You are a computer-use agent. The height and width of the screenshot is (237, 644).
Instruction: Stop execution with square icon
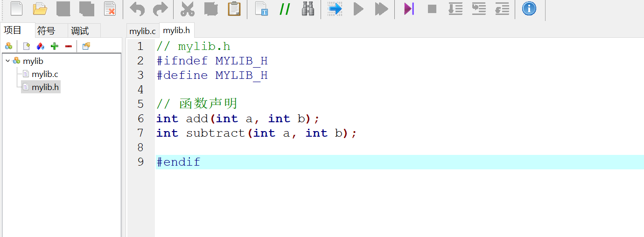[432, 8]
